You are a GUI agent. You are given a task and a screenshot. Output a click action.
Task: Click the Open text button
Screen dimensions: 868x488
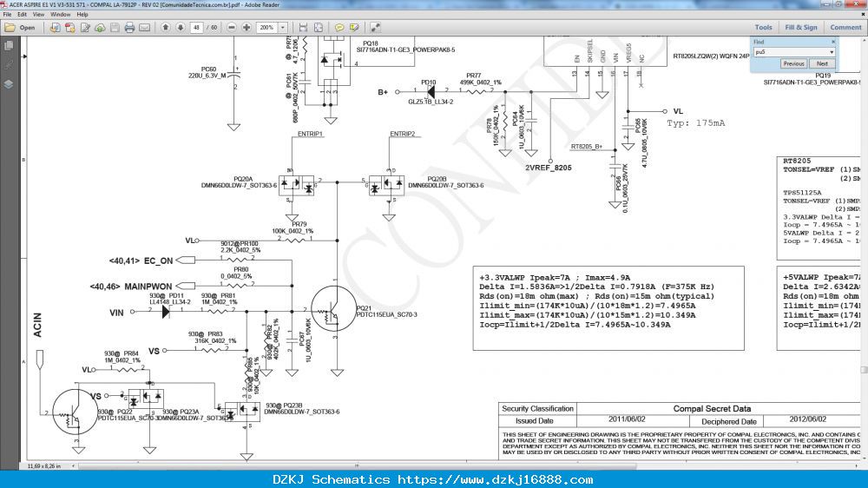(x=27, y=27)
